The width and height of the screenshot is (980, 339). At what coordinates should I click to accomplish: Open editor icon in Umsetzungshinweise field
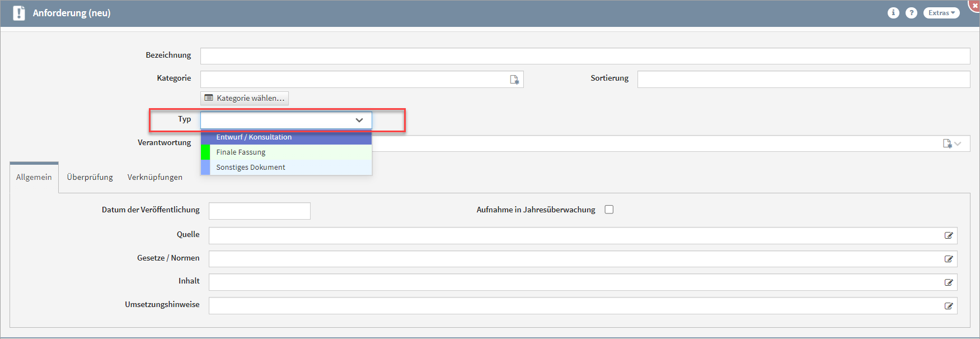coord(949,306)
